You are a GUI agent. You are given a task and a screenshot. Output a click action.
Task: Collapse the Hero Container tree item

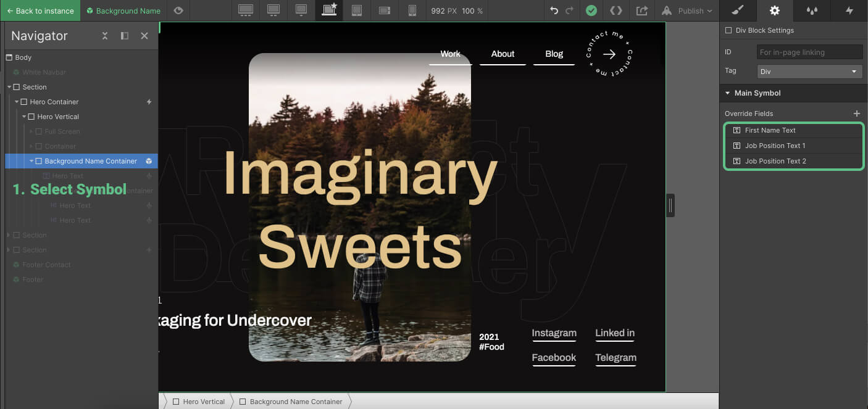[17, 102]
